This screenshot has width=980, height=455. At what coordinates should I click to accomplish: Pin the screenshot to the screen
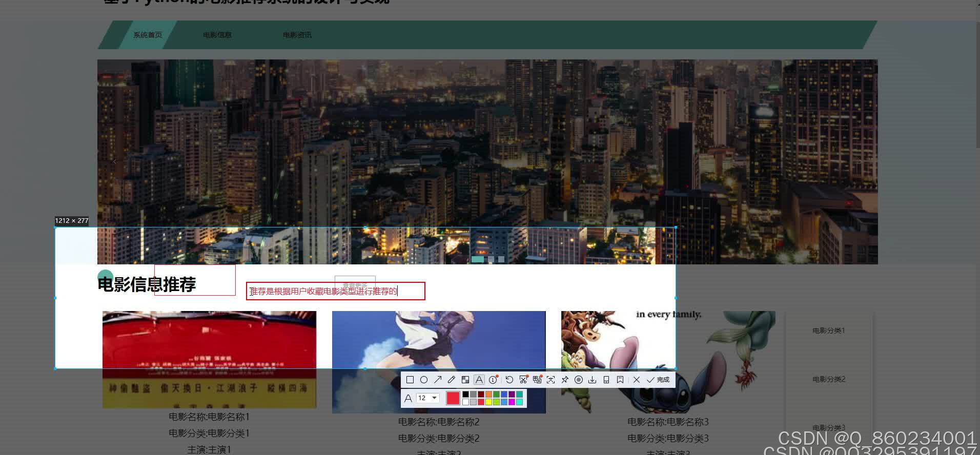pyautogui.click(x=565, y=380)
